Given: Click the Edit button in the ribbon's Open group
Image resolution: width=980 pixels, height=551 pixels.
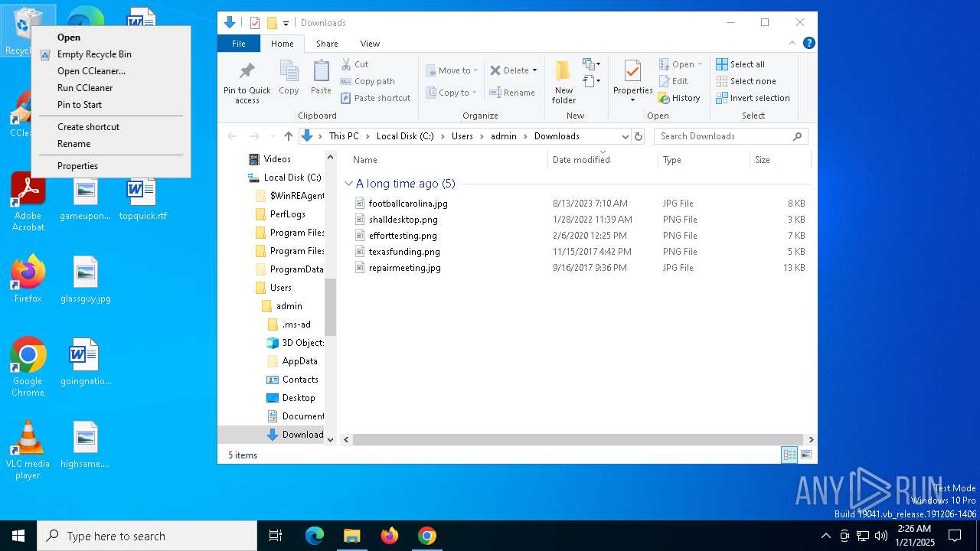Looking at the screenshot, I should 673,81.
